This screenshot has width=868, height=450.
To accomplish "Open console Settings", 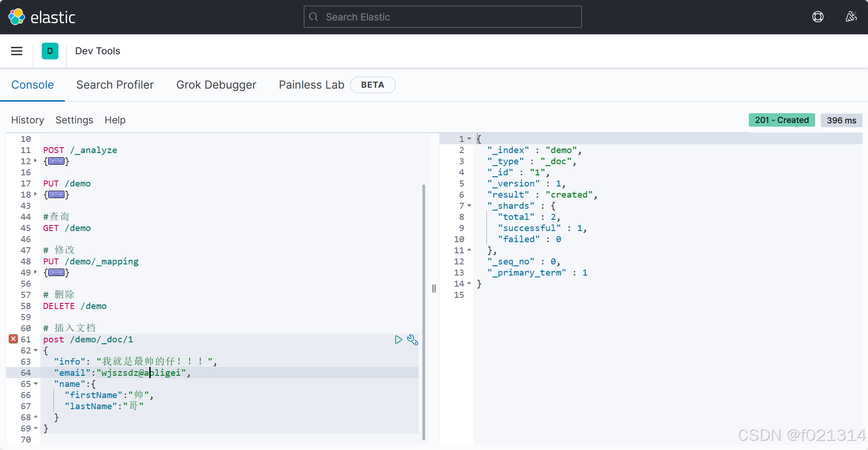I will tap(74, 120).
